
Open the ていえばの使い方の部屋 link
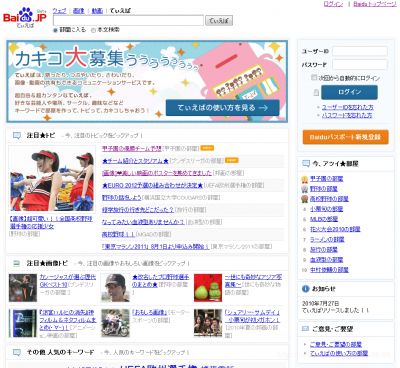(339, 353)
